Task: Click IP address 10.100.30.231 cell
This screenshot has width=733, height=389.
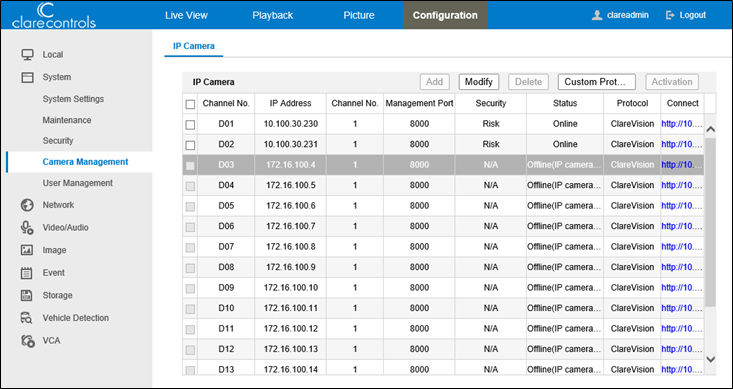Action: pyautogui.click(x=291, y=144)
